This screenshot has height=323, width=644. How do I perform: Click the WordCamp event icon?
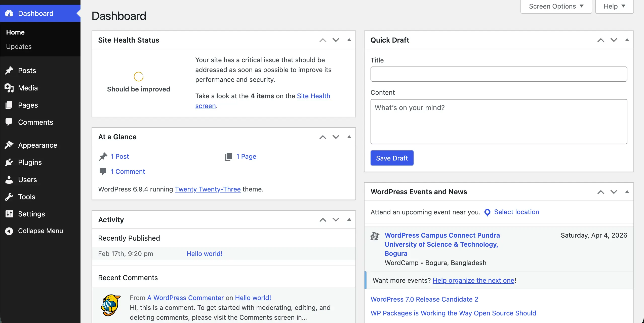tap(375, 236)
